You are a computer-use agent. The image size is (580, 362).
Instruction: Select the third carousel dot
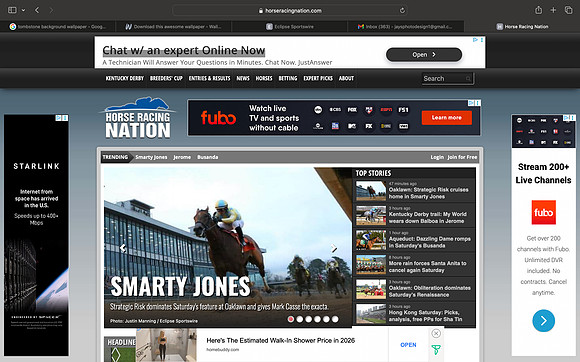(308, 319)
